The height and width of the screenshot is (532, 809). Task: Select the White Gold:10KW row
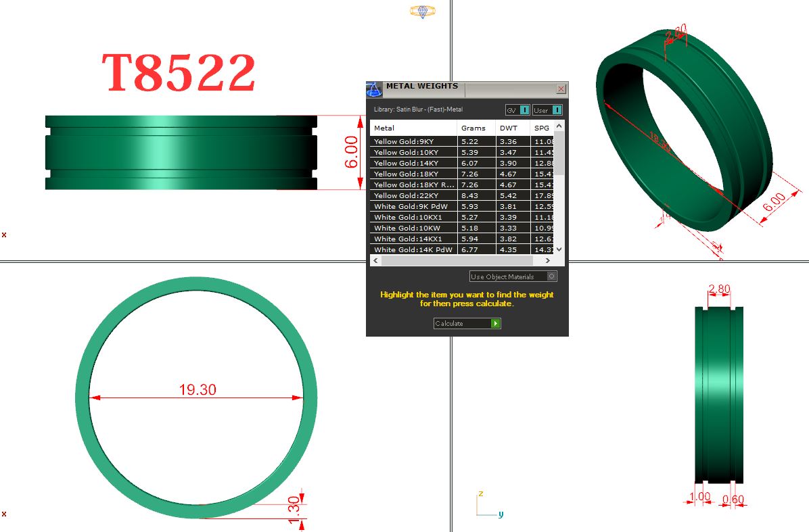point(413,228)
